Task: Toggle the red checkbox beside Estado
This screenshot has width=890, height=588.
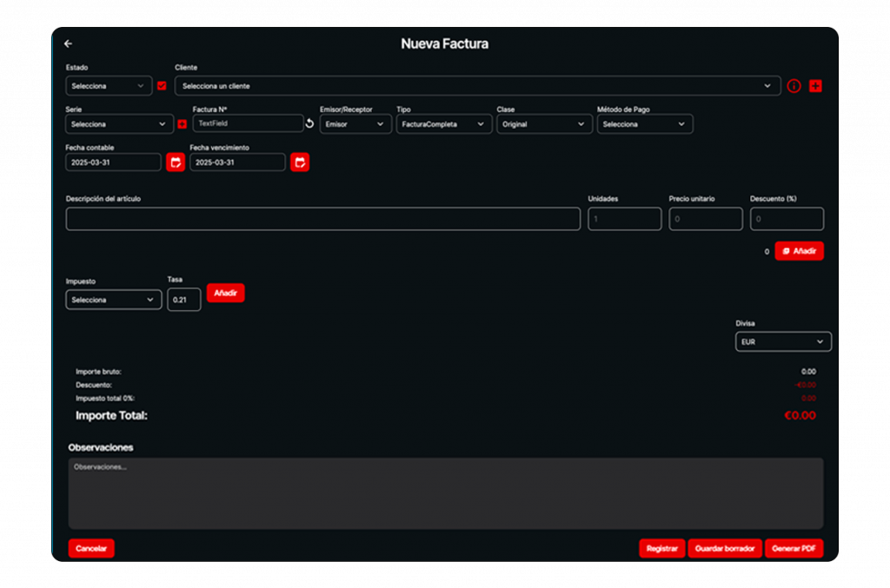Action: click(162, 86)
